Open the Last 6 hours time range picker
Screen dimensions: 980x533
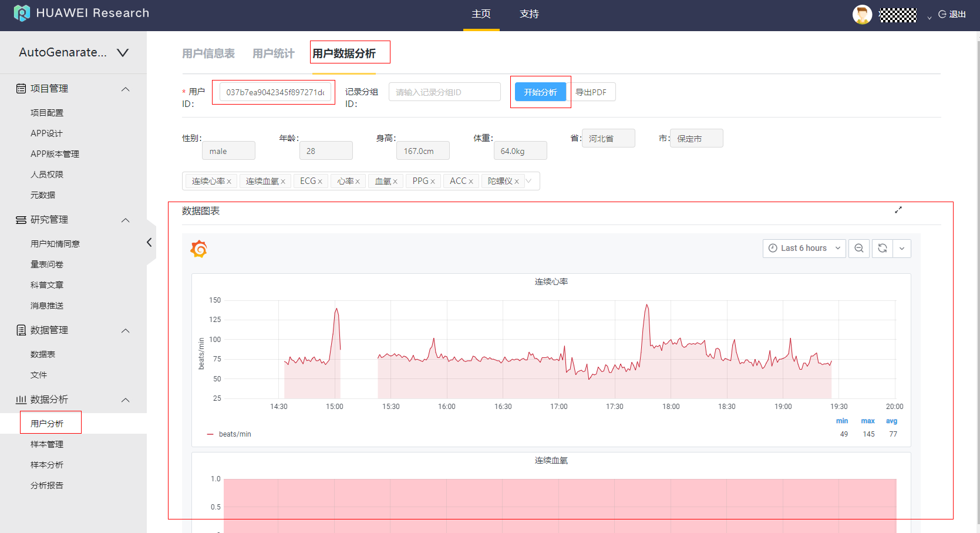point(804,248)
